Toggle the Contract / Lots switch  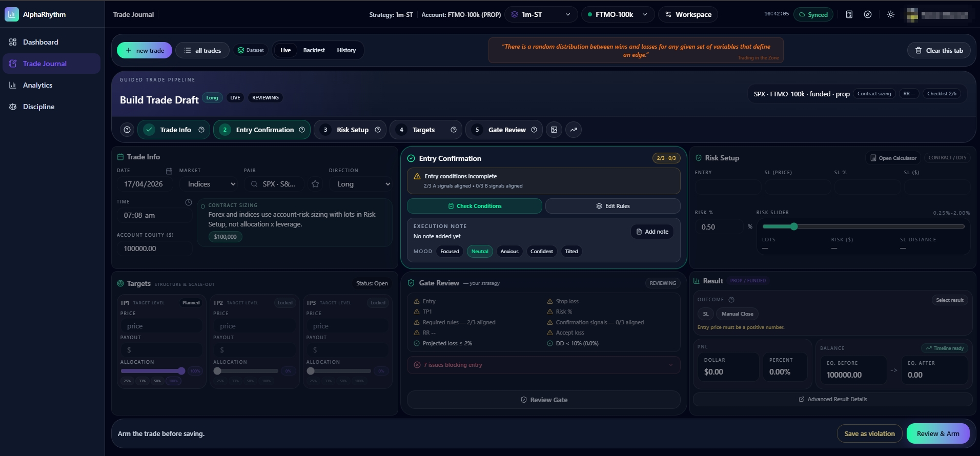(947, 158)
